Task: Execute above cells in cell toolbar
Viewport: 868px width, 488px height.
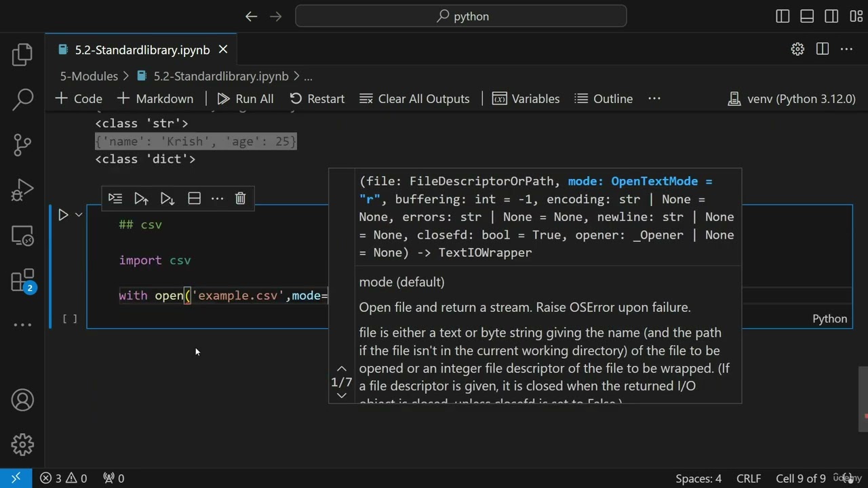Action: [x=141, y=198]
